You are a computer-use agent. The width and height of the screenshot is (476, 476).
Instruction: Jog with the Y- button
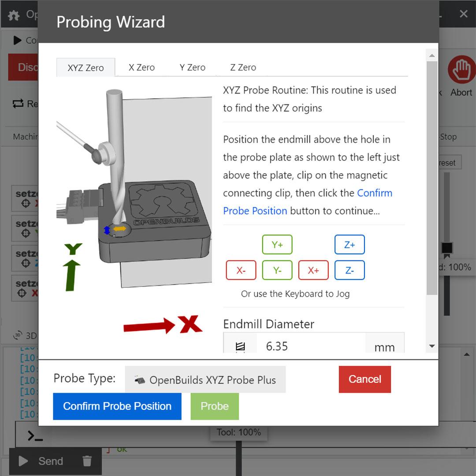277,270
